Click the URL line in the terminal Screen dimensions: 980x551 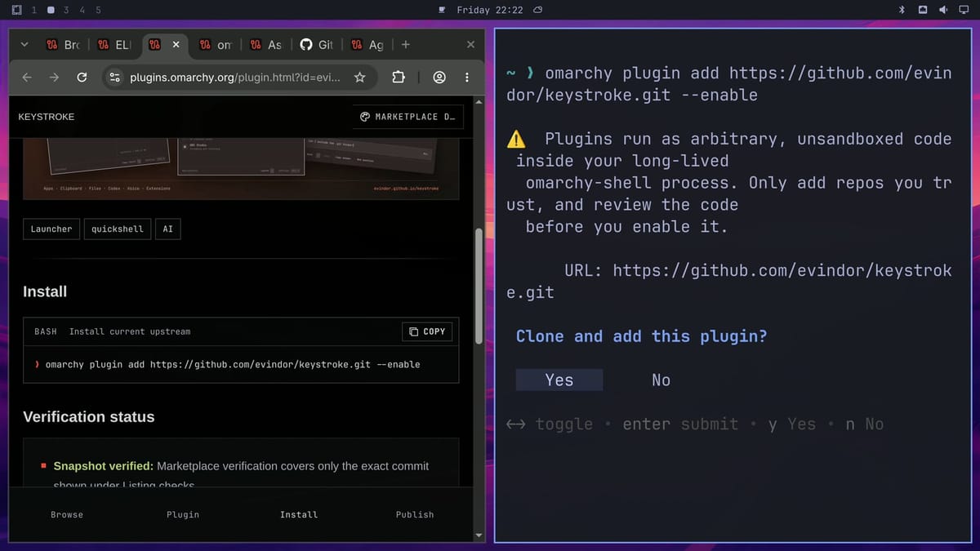728,281
